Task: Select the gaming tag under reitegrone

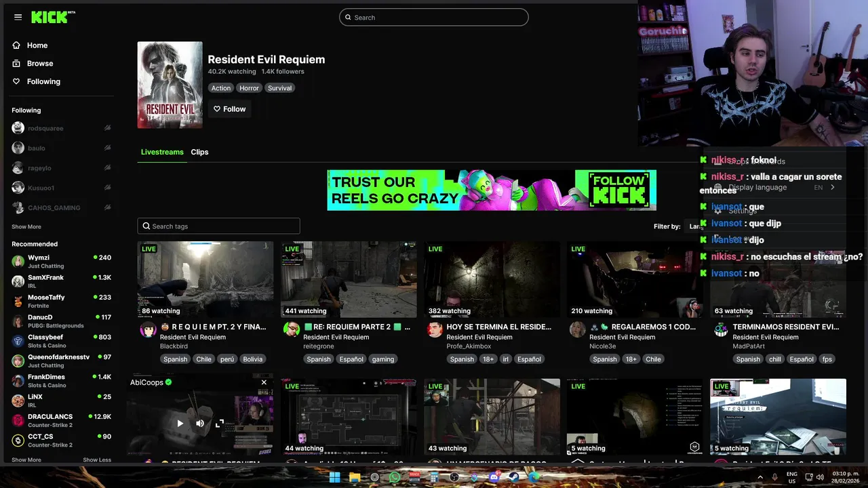Action: 382,359
